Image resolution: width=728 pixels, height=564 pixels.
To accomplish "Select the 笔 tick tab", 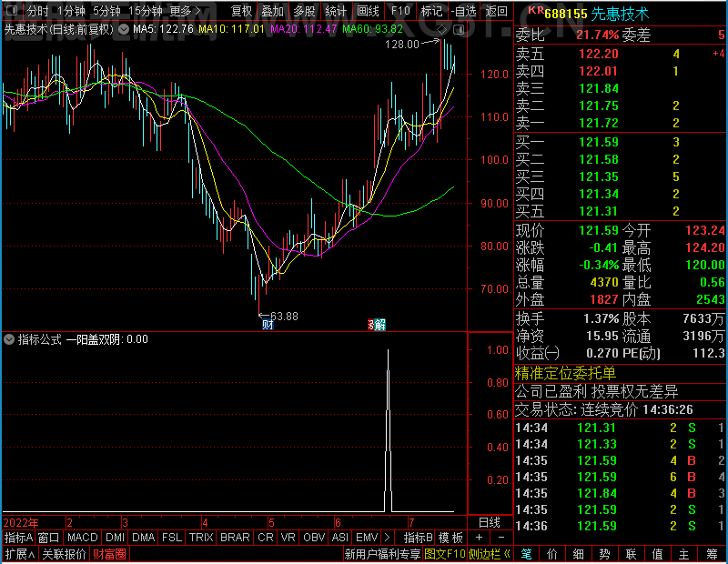I will point(526,554).
